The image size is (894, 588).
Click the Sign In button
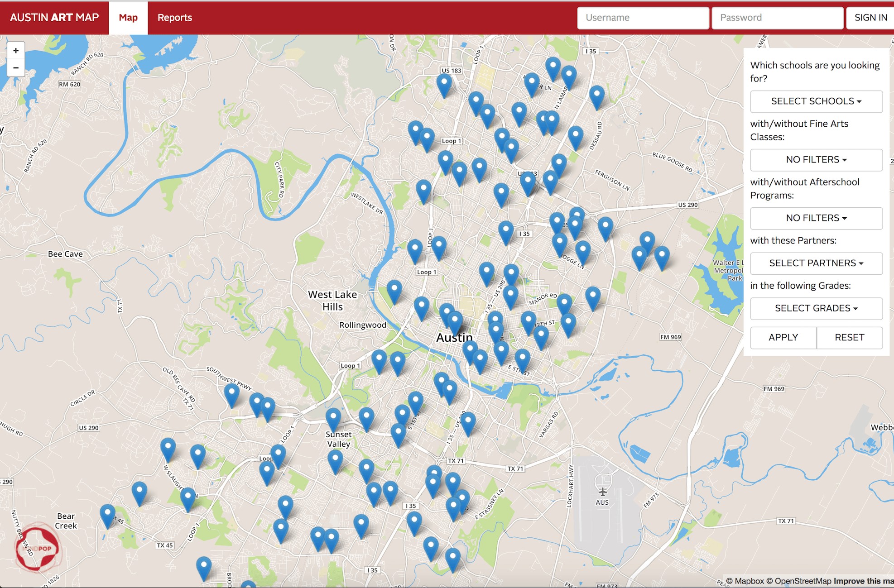click(x=870, y=18)
